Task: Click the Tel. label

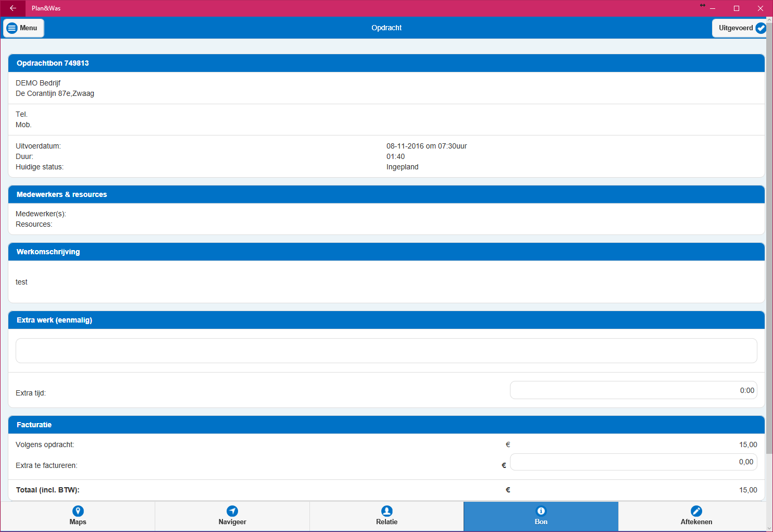Action: (x=21, y=114)
